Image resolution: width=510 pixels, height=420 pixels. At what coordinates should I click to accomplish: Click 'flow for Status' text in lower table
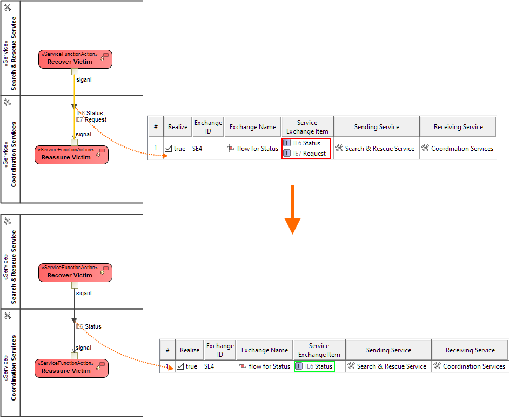pyautogui.click(x=269, y=366)
